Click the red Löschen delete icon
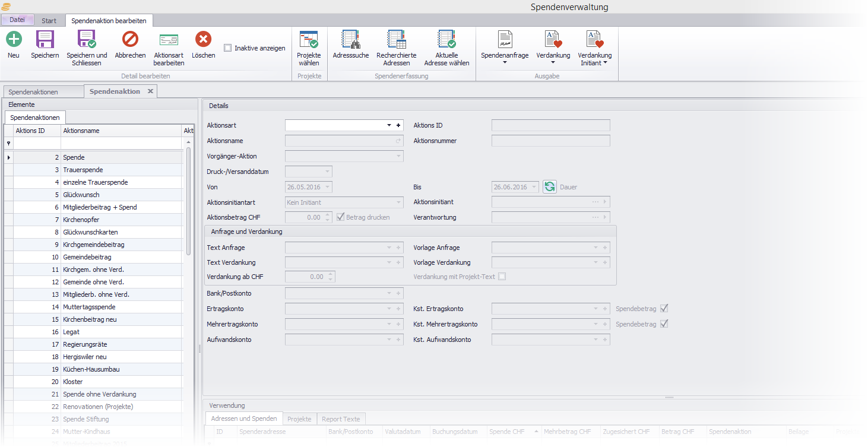Image resolution: width=868 pixels, height=447 pixels. [203, 40]
